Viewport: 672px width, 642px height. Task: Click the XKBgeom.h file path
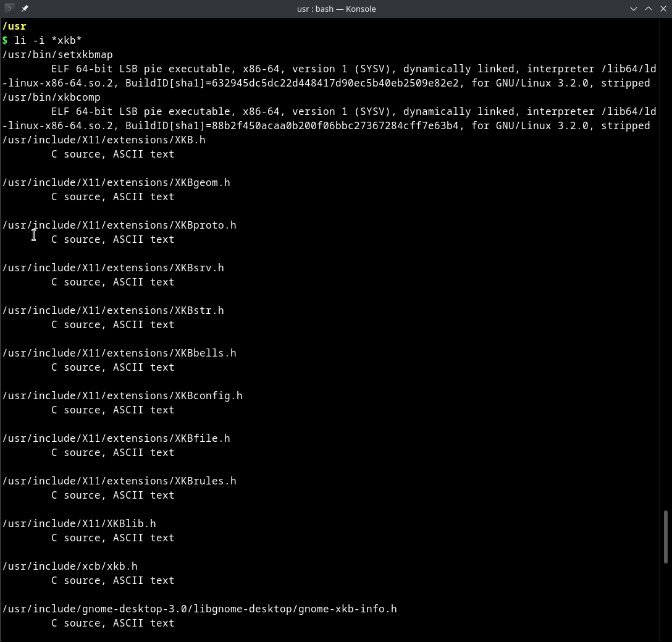pos(116,182)
